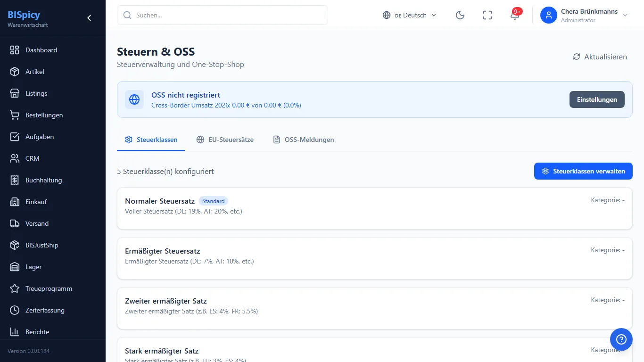Open the help question mark button
The image size is (644, 362).
(x=621, y=339)
